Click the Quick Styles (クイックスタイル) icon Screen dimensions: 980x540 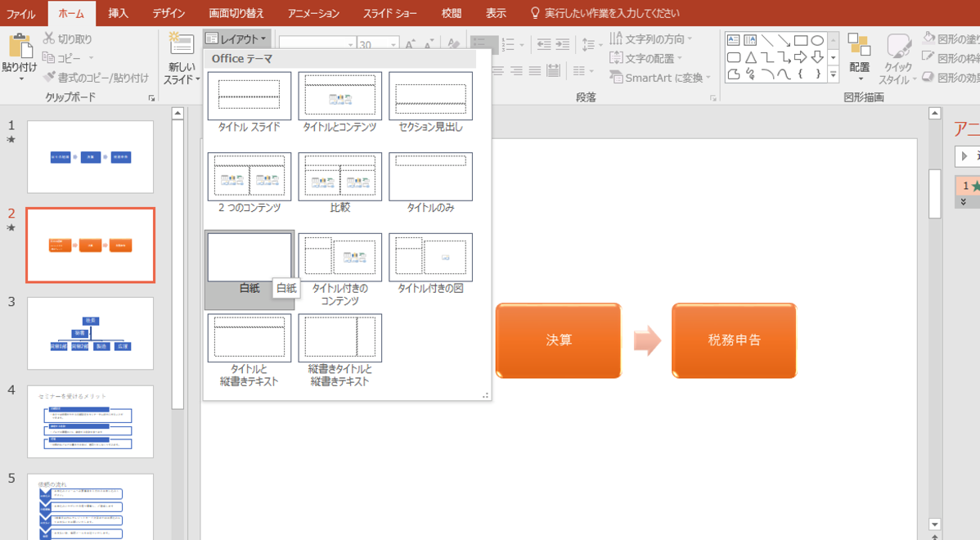click(898, 46)
